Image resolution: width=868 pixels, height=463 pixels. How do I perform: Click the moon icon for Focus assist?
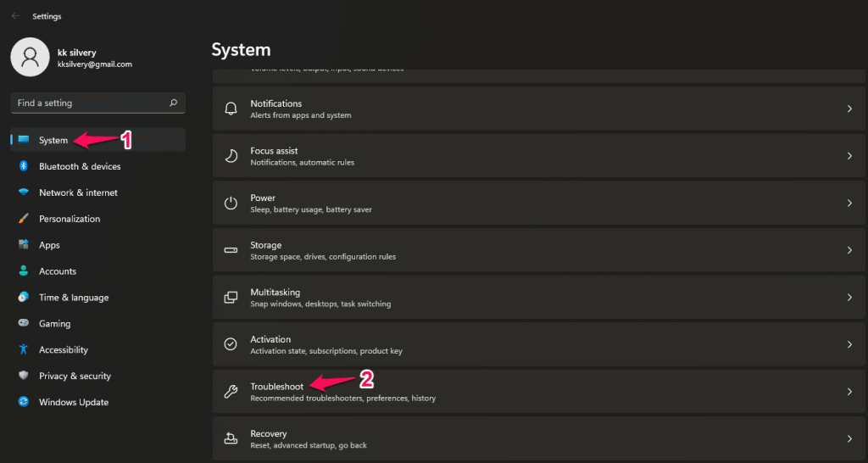pyautogui.click(x=231, y=156)
